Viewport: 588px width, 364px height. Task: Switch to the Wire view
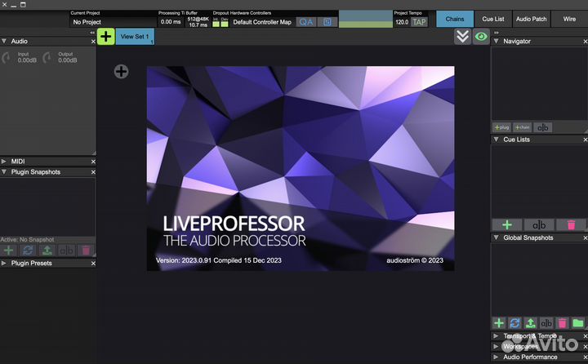(x=569, y=19)
